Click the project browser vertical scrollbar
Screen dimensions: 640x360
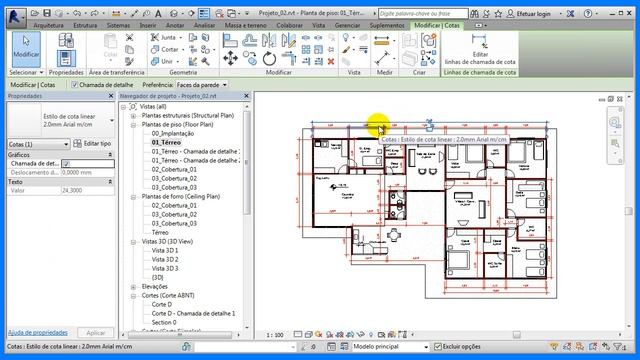click(x=247, y=162)
